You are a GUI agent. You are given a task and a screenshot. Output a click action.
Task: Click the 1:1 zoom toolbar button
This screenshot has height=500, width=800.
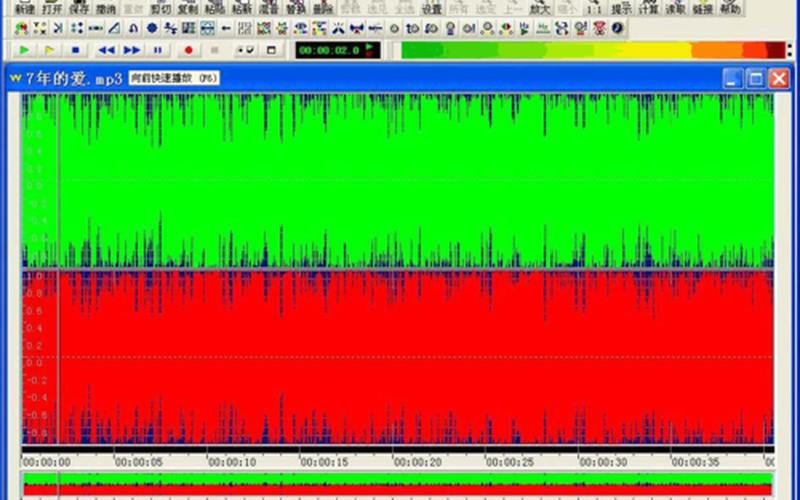pos(594,7)
